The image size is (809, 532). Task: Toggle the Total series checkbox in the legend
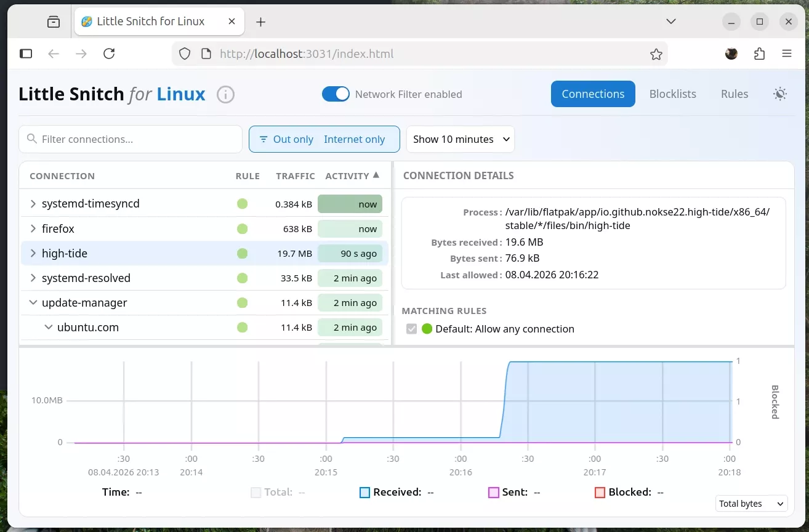coord(256,493)
